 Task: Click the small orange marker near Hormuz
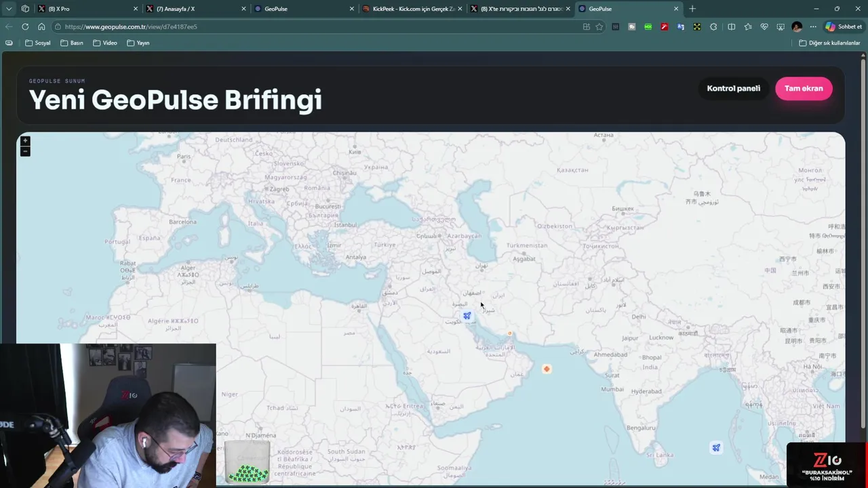(510, 333)
